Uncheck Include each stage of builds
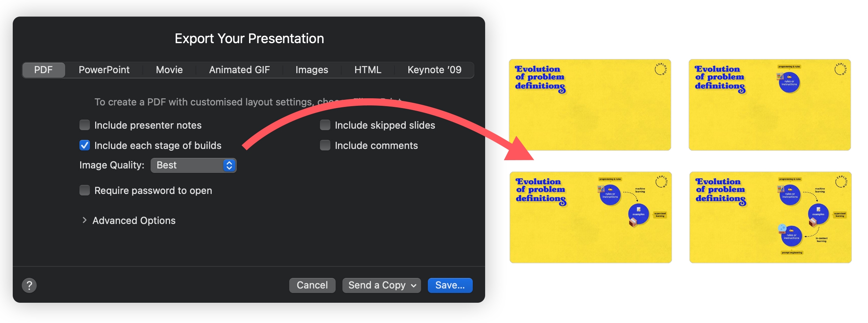The width and height of the screenshot is (868, 323). pyautogui.click(x=85, y=145)
